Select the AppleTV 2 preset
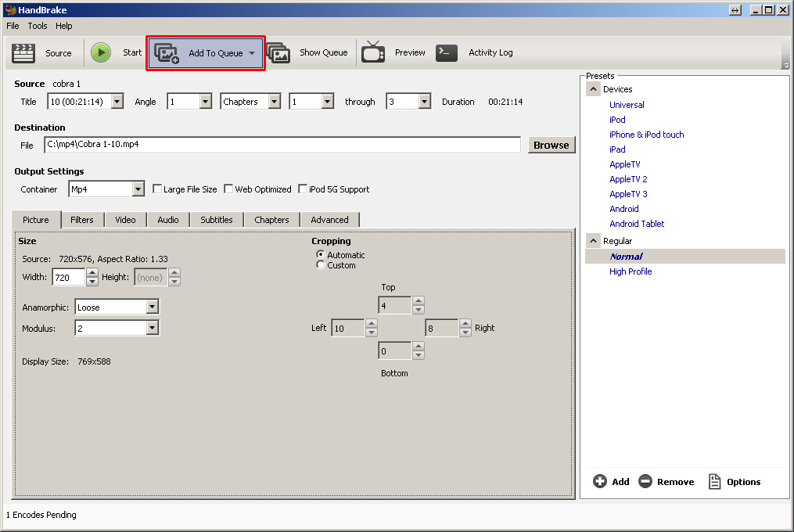Screen dimensions: 794x532 pos(628,179)
